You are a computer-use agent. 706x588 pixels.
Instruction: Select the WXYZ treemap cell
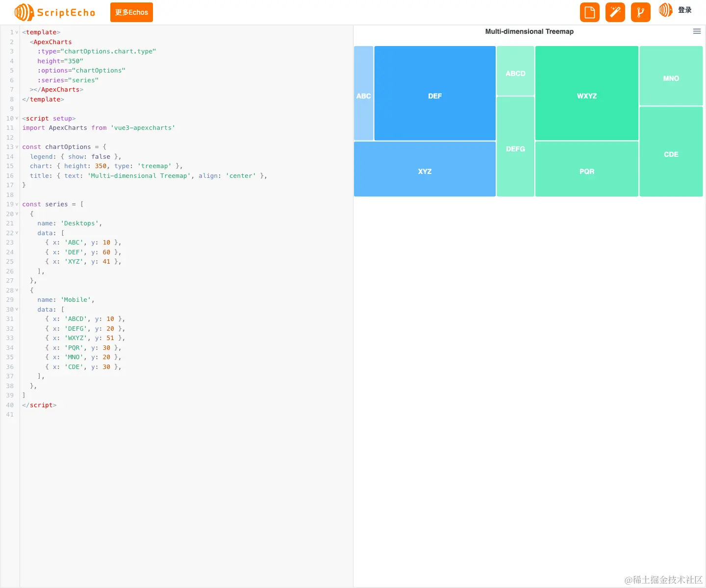pos(587,93)
